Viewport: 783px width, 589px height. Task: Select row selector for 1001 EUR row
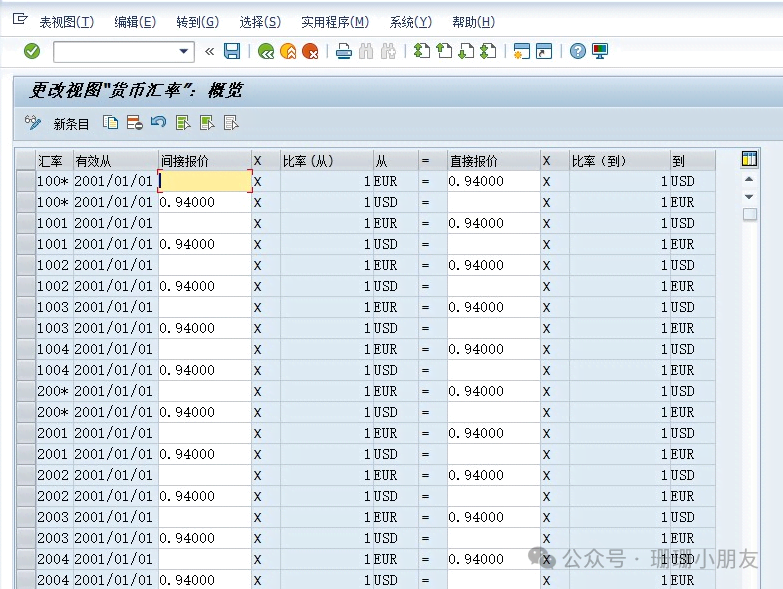25,223
